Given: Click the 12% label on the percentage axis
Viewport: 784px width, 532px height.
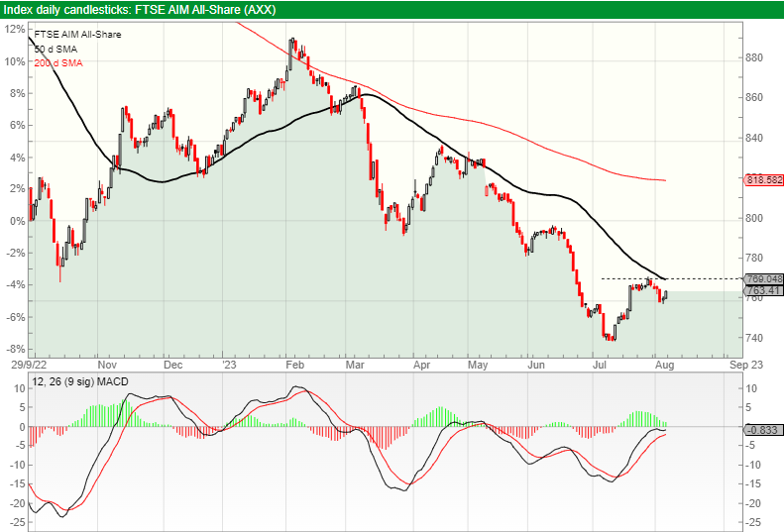Looking at the screenshot, I should (15, 30).
